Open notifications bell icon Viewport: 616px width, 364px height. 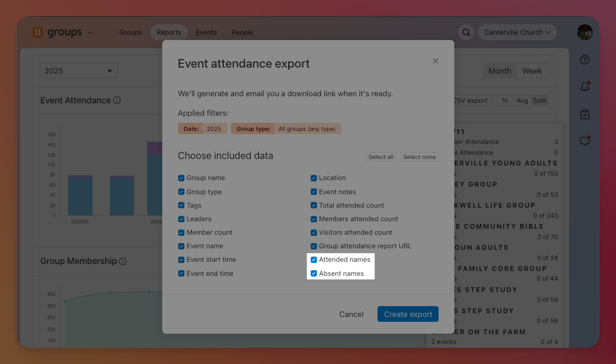[585, 87]
